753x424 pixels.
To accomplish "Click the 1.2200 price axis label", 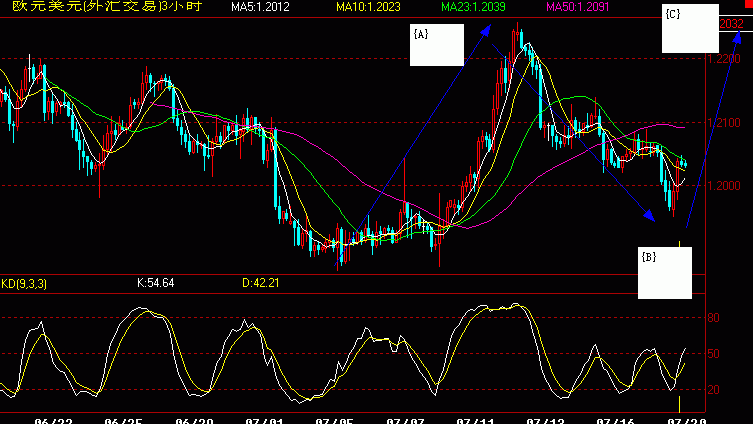I will click(x=725, y=59).
